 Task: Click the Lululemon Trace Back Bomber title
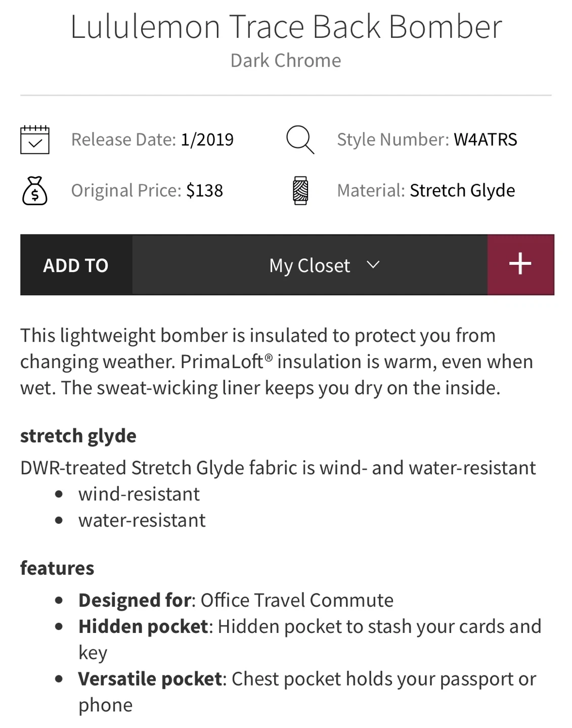286,26
